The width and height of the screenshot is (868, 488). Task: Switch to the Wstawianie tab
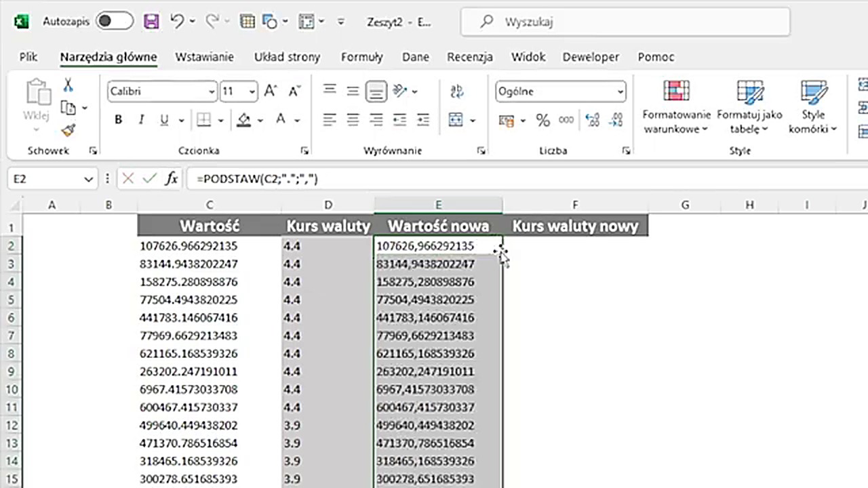tap(204, 57)
